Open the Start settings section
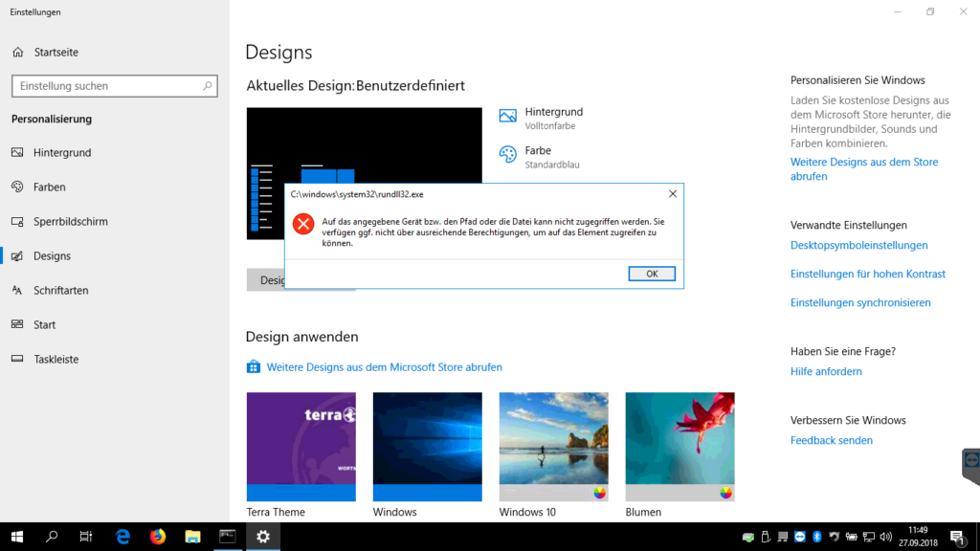The height and width of the screenshot is (551, 980). (x=44, y=325)
